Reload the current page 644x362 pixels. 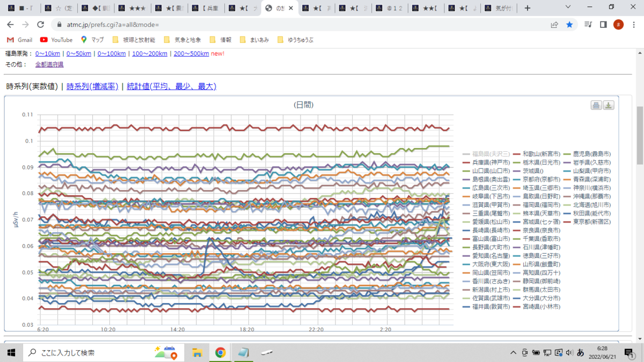click(40, 25)
